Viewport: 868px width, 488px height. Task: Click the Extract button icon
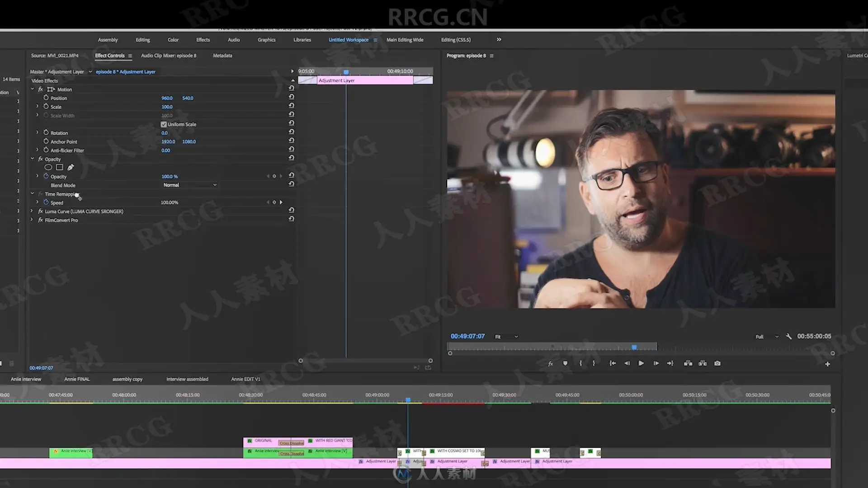(x=703, y=363)
